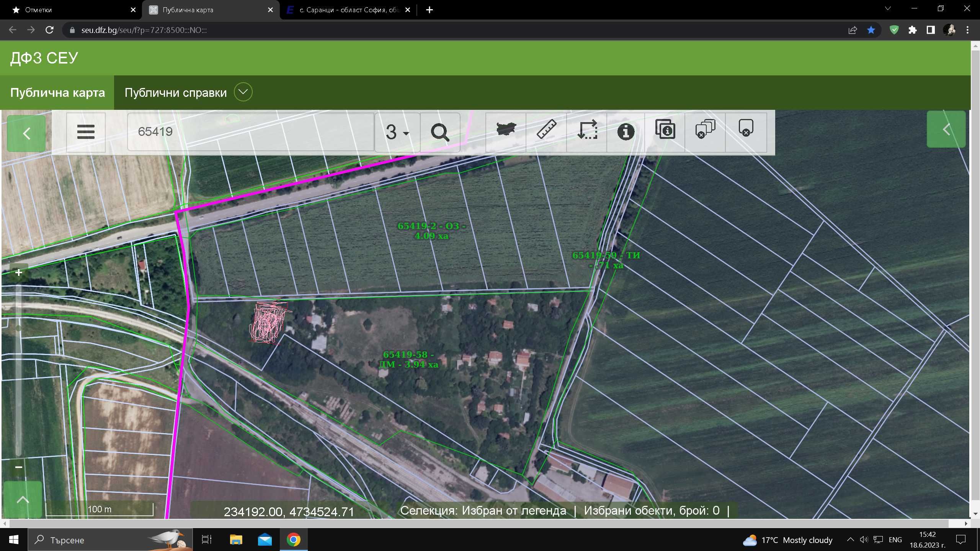Screen dimensions: 980x551
Task: Click the magnifier search button
Action: click(x=440, y=132)
